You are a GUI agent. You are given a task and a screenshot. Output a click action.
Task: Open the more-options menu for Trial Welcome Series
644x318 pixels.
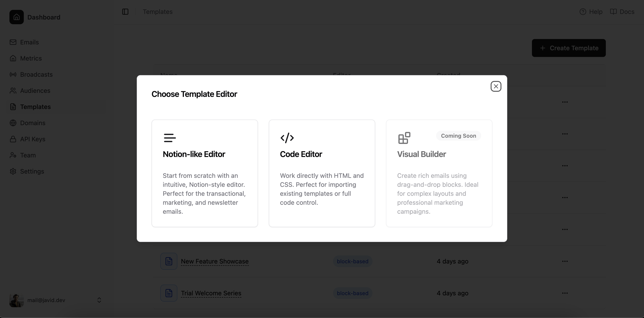(x=565, y=293)
